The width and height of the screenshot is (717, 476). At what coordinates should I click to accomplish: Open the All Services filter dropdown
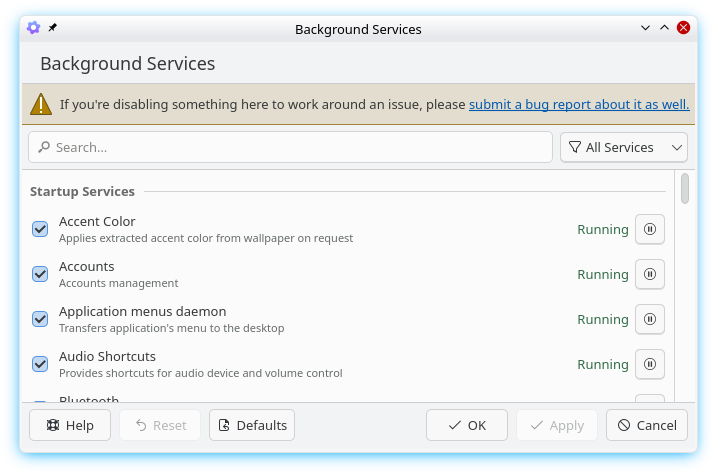coord(623,147)
